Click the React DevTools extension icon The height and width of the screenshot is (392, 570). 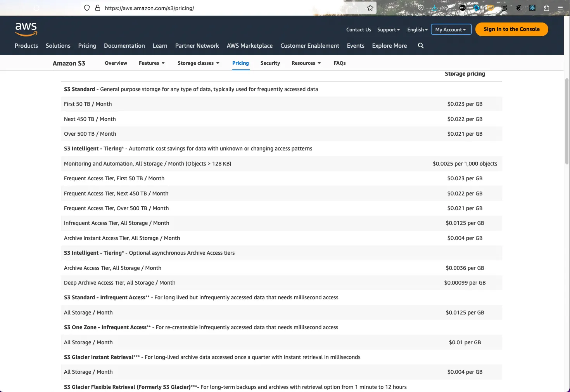[532, 8]
